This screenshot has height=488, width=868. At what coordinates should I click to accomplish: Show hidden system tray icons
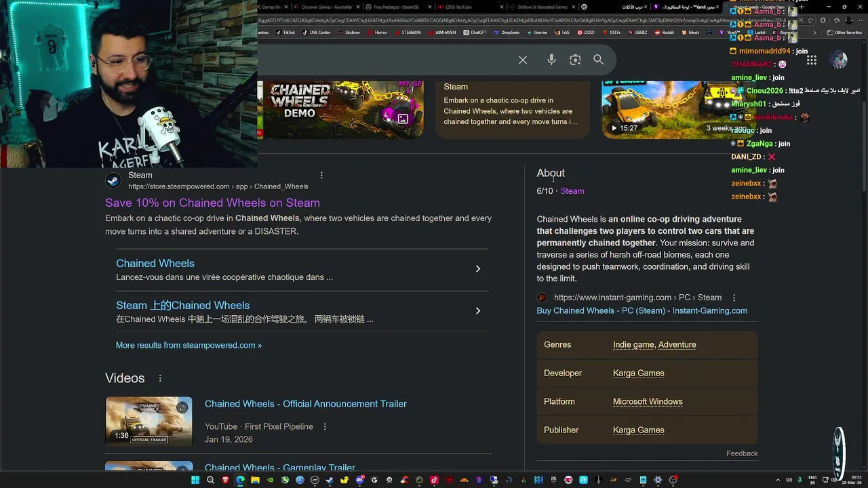[778, 481]
